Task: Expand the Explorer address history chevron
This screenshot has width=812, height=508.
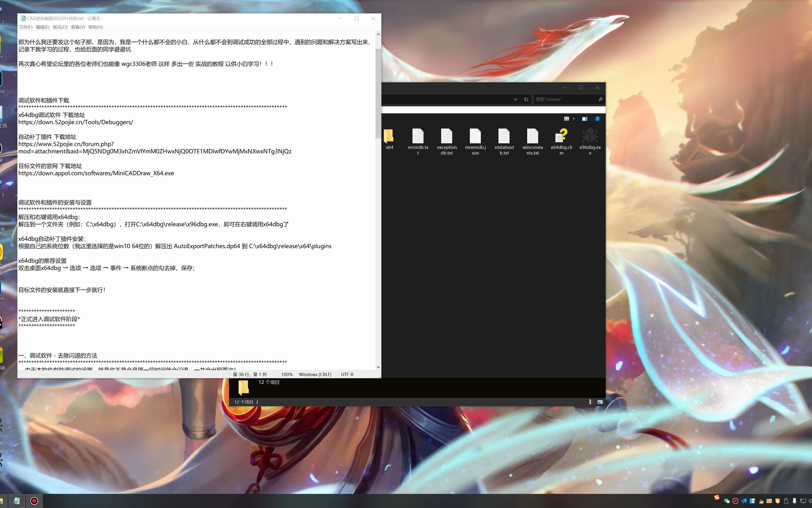Action: [x=515, y=99]
